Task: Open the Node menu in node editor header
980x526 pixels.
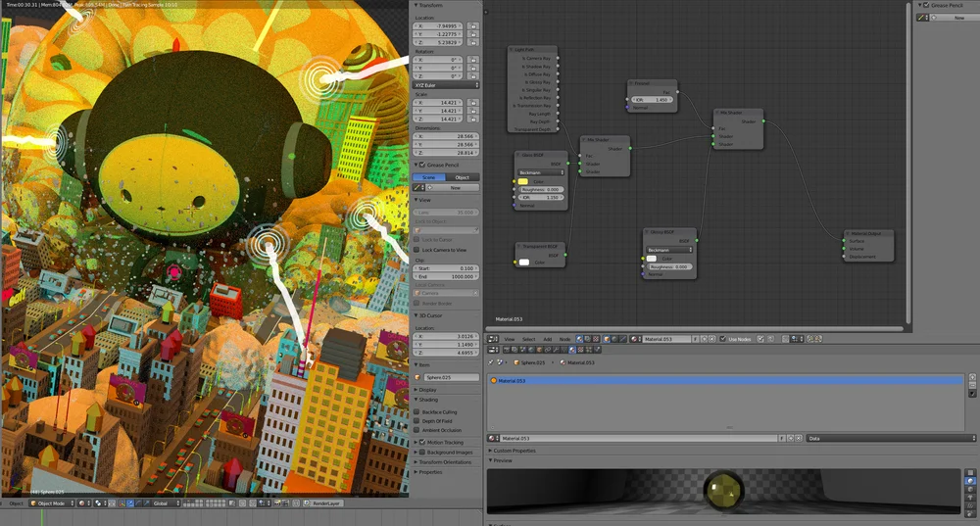Action: pos(564,339)
